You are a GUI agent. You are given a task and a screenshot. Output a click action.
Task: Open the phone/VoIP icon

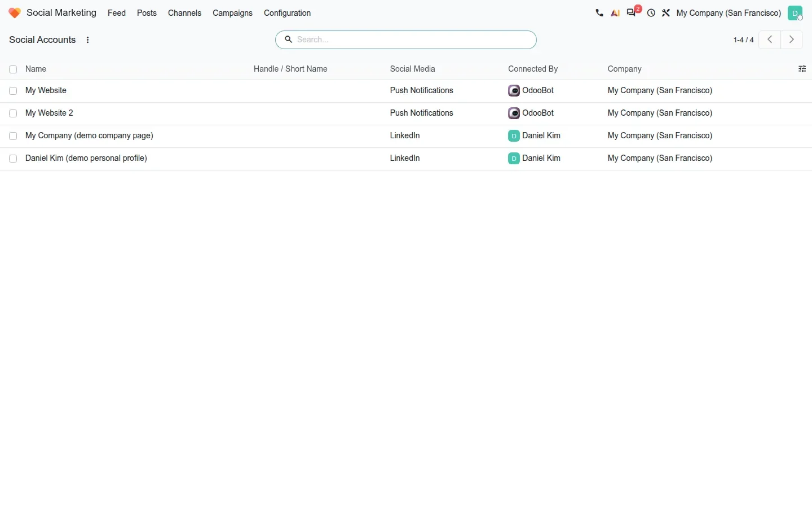coord(599,13)
